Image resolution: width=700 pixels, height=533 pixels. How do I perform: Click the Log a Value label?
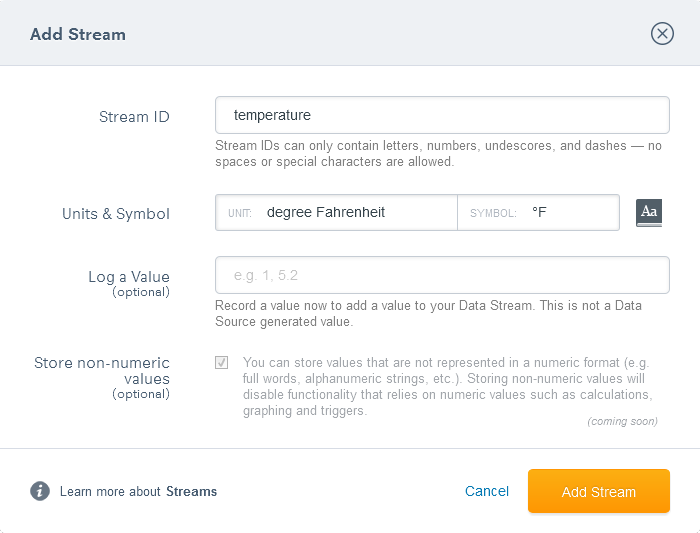click(129, 277)
